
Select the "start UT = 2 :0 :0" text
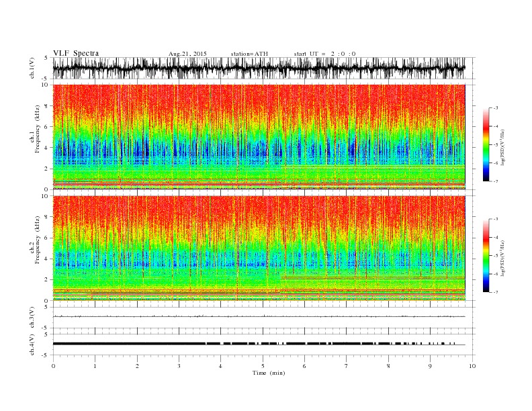point(324,54)
